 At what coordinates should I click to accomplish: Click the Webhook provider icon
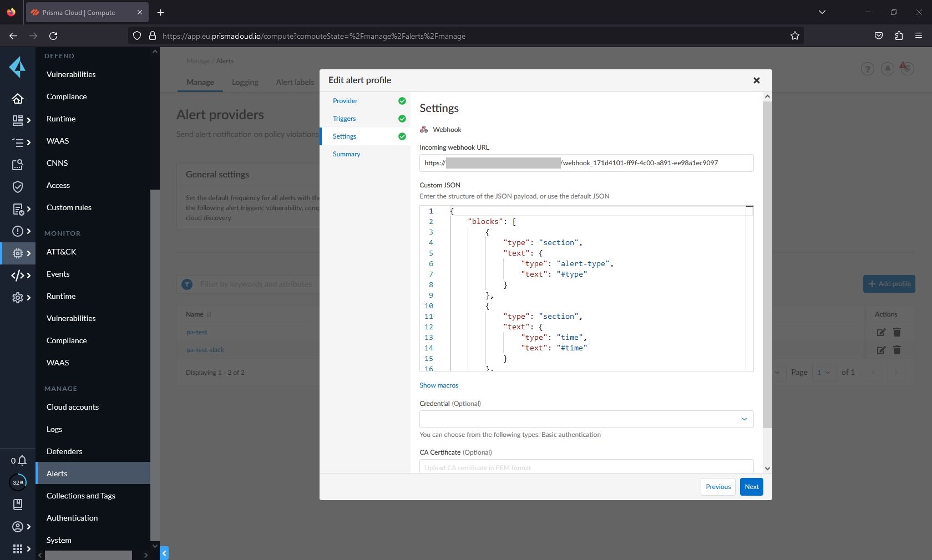424,129
